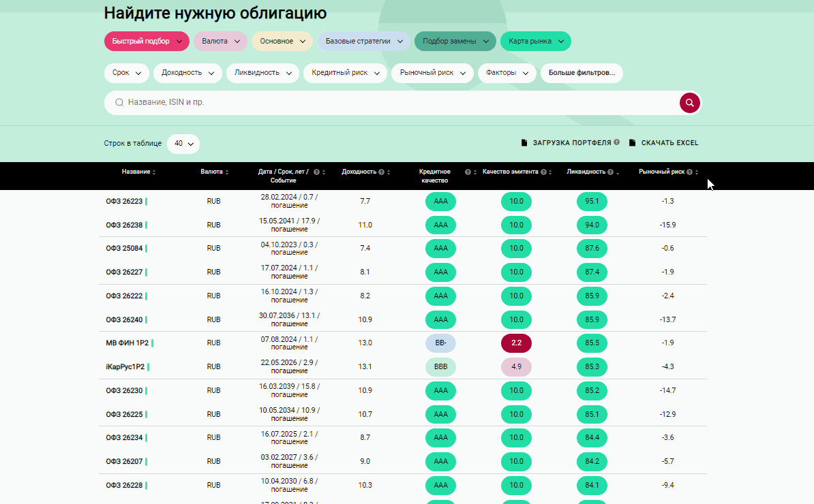
Task: Click help icon next to Доходность column
Action: [381, 172]
